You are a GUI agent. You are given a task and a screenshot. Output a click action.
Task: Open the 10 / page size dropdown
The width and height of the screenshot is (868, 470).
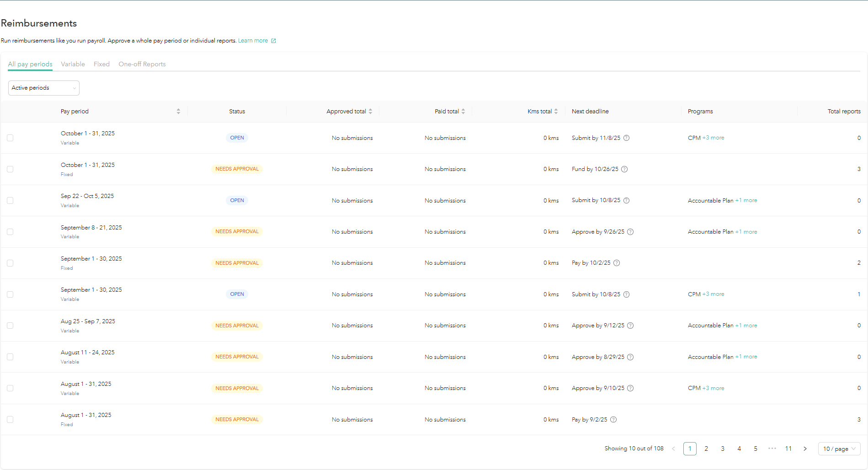tap(839, 449)
